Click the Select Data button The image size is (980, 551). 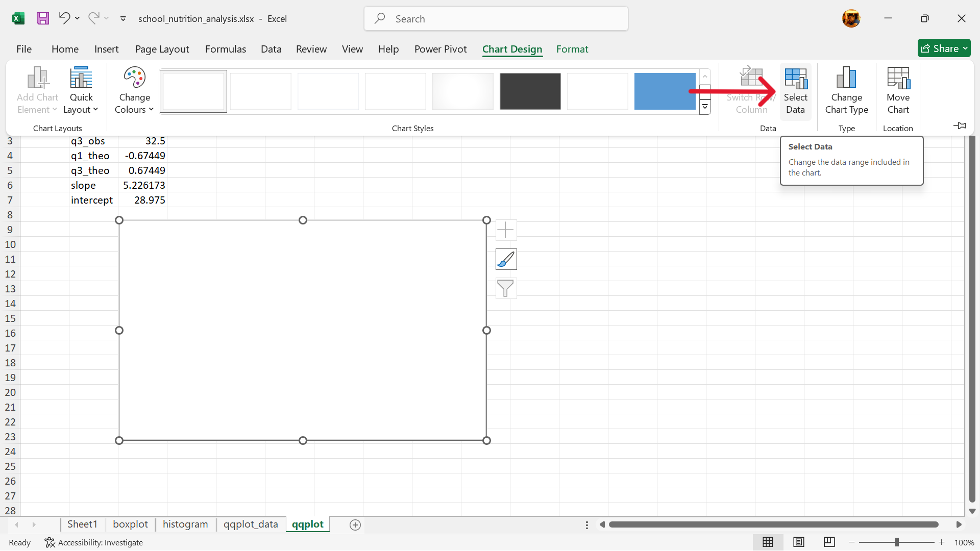point(795,92)
